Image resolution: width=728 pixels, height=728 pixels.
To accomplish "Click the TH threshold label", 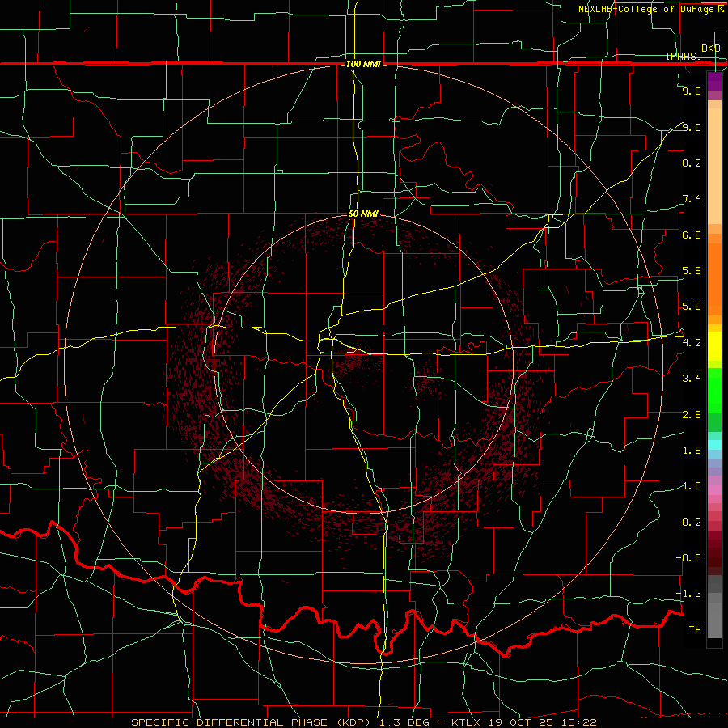I will tap(695, 629).
